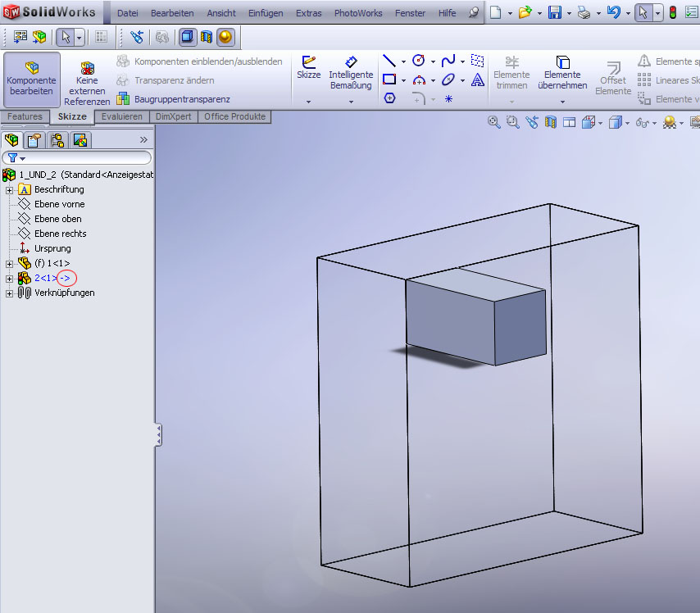Switch to the DimXpert tab
Screen dimensions: 700x613
[173, 116]
